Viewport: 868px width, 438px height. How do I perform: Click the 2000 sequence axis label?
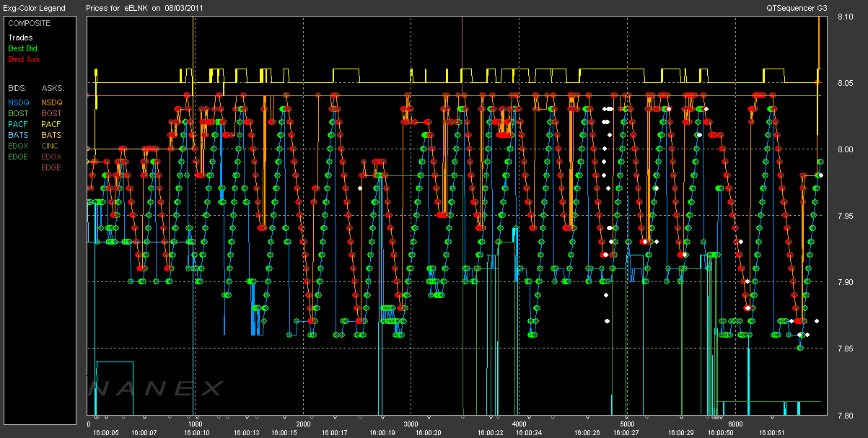(x=303, y=424)
